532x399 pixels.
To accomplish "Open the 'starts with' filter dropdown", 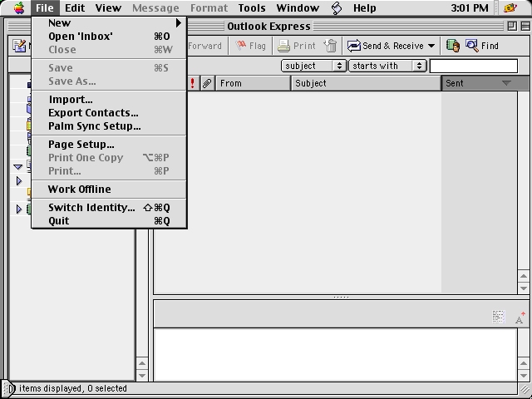I will pyautogui.click(x=387, y=66).
